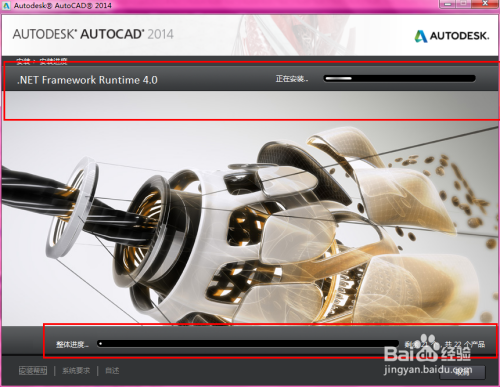Click the ".NET Framework Runtime 4.0" text
The width and height of the screenshot is (500, 387).
pos(87,80)
